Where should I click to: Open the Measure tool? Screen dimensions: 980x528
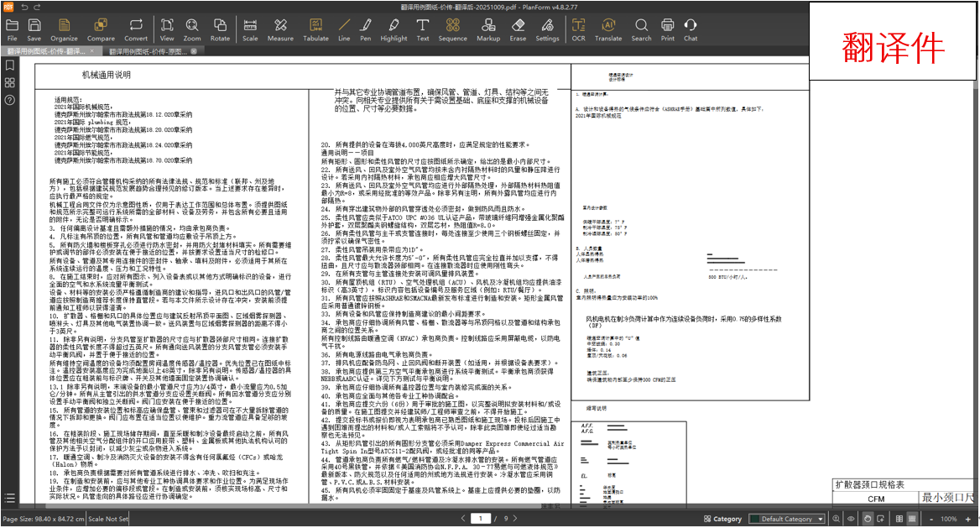(280, 30)
